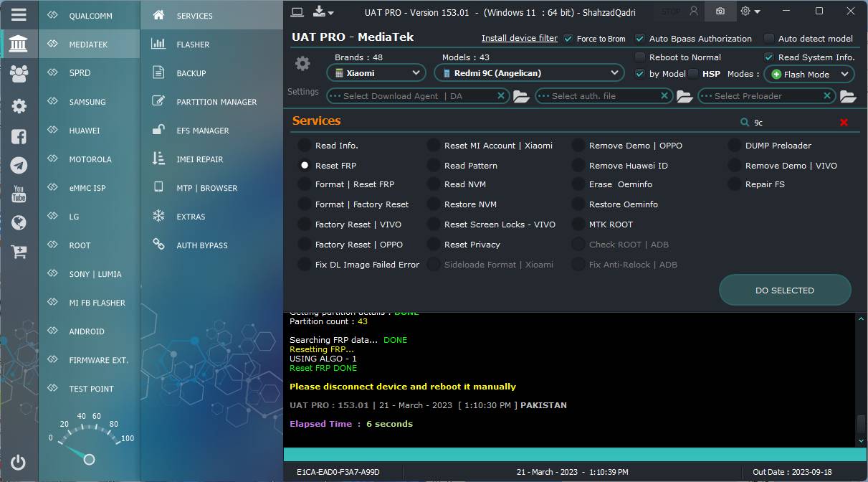This screenshot has width=868, height=482.
Task: Click the large Settings gear icon
Action: pos(302,64)
